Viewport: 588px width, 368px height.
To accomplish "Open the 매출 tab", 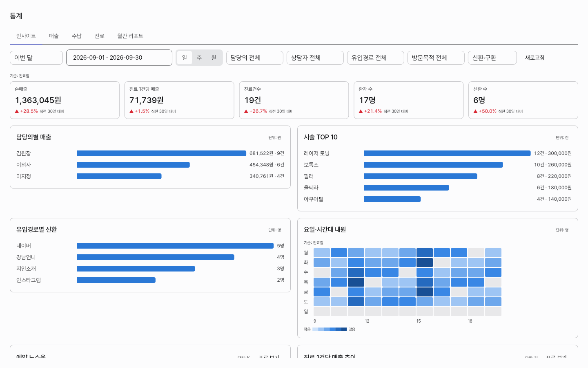I will tap(54, 36).
